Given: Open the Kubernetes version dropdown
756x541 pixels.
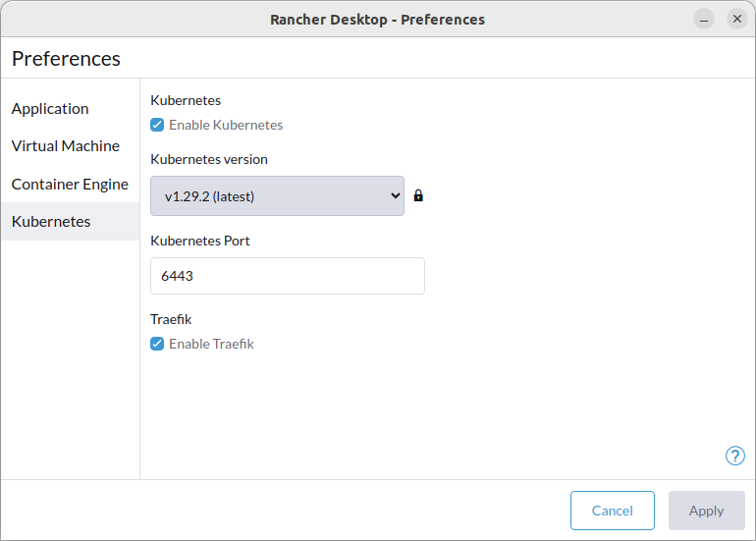Looking at the screenshot, I should point(277,195).
